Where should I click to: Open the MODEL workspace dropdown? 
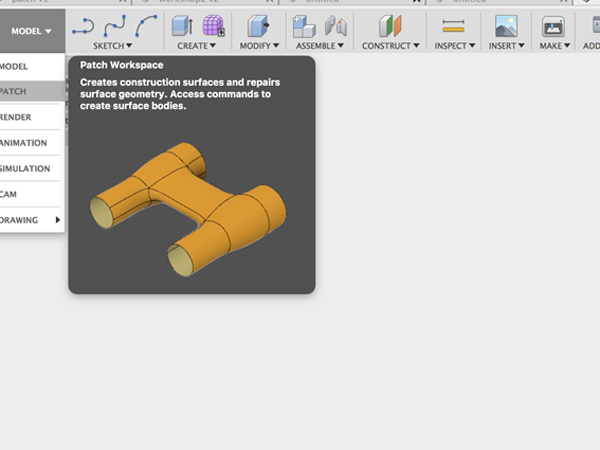click(x=31, y=31)
